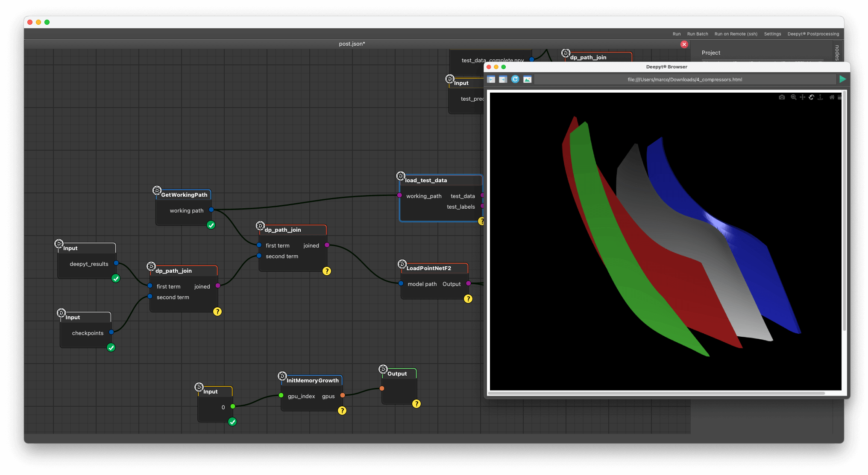The height and width of the screenshot is (475, 868).
Task: Click the gear icon on the checkpoints Input node
Action: (61, 313)
